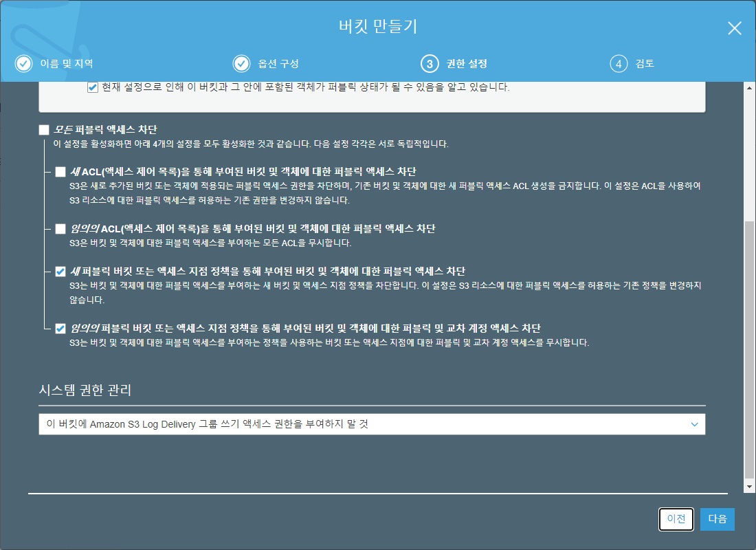This screenshot has width=756, height=550.
Task: Uncheck '새 퍼블릭 버킷 또는 액세스 지점 정책' block
Action: click(60, 272)
